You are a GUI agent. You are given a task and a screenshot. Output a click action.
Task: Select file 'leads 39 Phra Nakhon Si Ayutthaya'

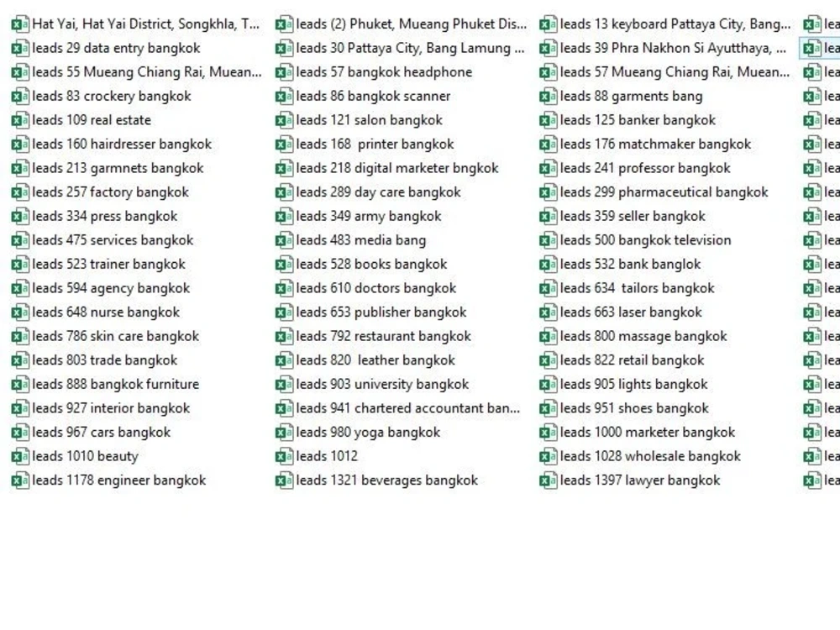(674, 48)
